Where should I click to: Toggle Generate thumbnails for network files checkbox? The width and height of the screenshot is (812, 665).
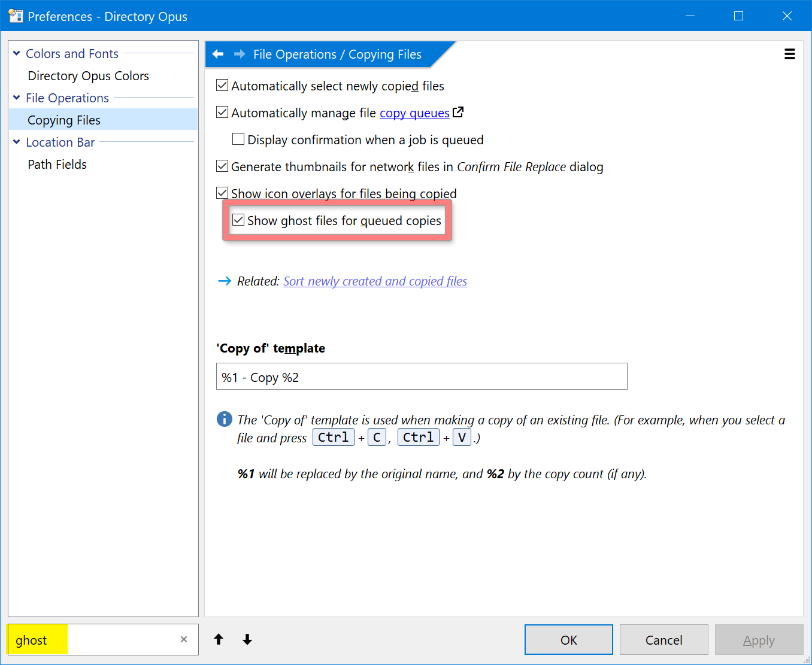click(x=222, y=166)
